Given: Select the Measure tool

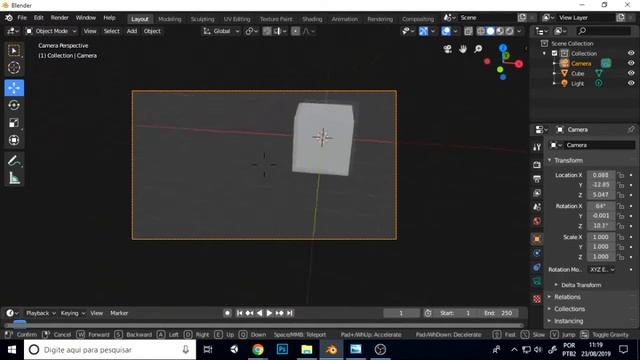Looking at the screenshot, I should point(14,178).
